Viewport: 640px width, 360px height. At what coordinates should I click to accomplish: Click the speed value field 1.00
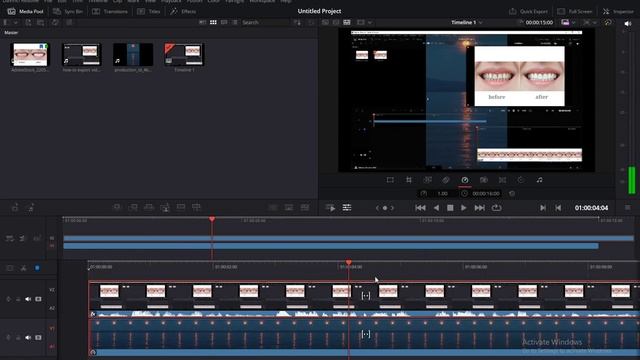[x=443, y=194]
